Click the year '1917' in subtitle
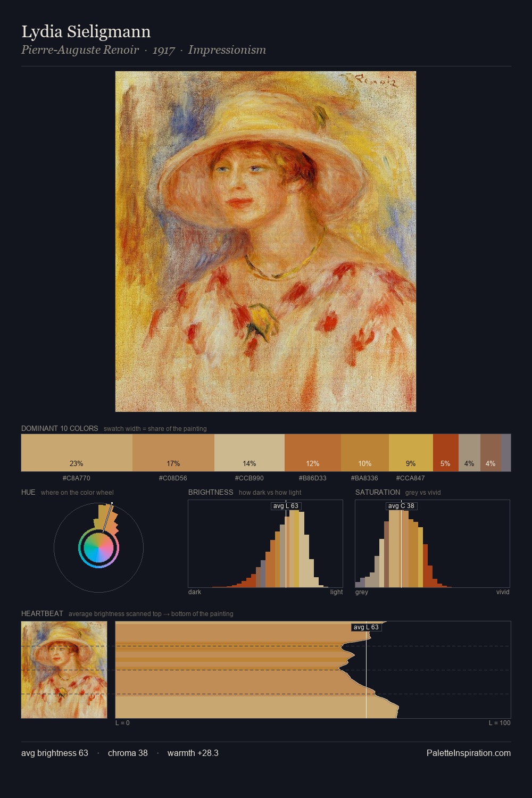This screenshot has width=532, height=798. [x=163, y=50]
